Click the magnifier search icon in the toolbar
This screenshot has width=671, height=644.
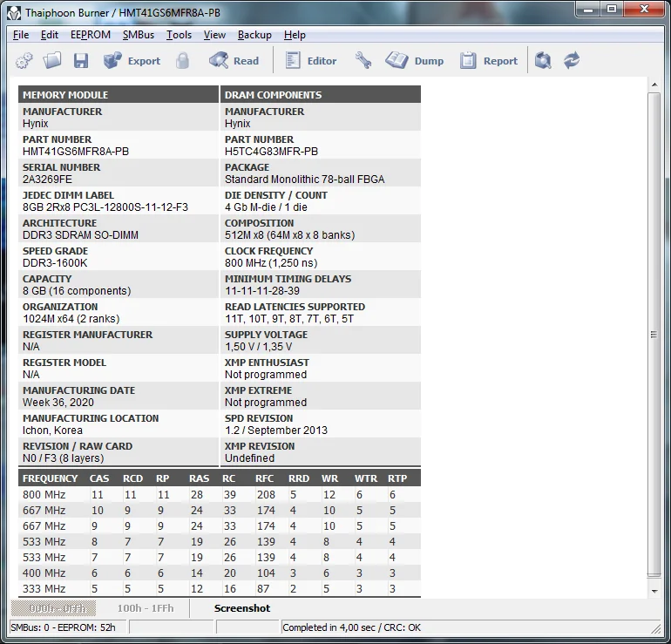543,61
